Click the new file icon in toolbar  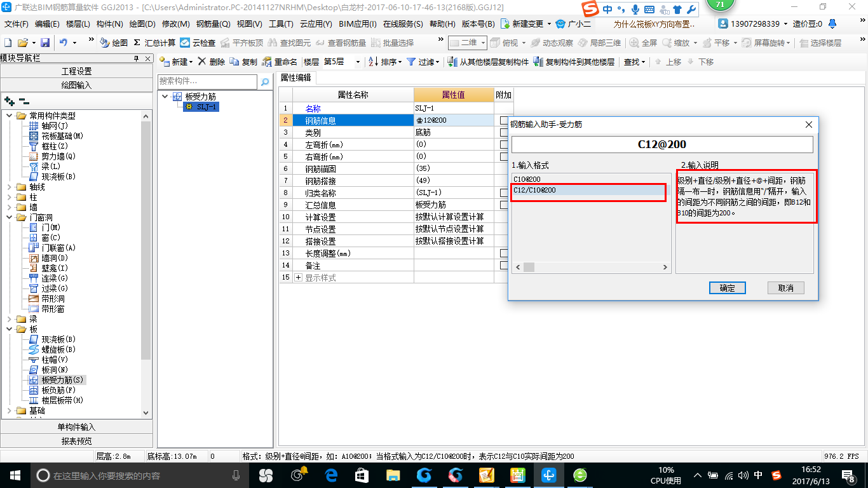[x=8, y=43]
